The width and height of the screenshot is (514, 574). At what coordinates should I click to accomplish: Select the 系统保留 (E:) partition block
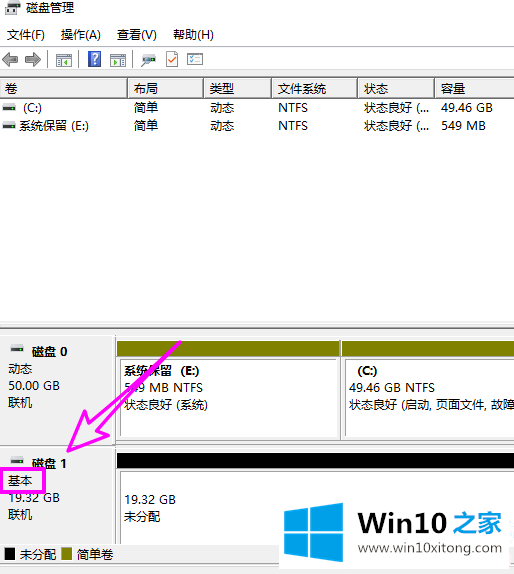click(x=228, y=390)
